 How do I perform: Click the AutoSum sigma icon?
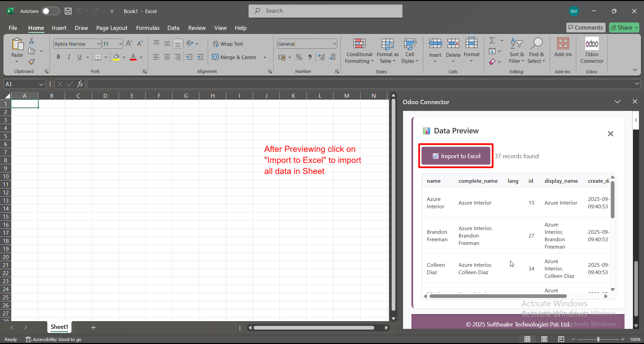tap(492, 41)
